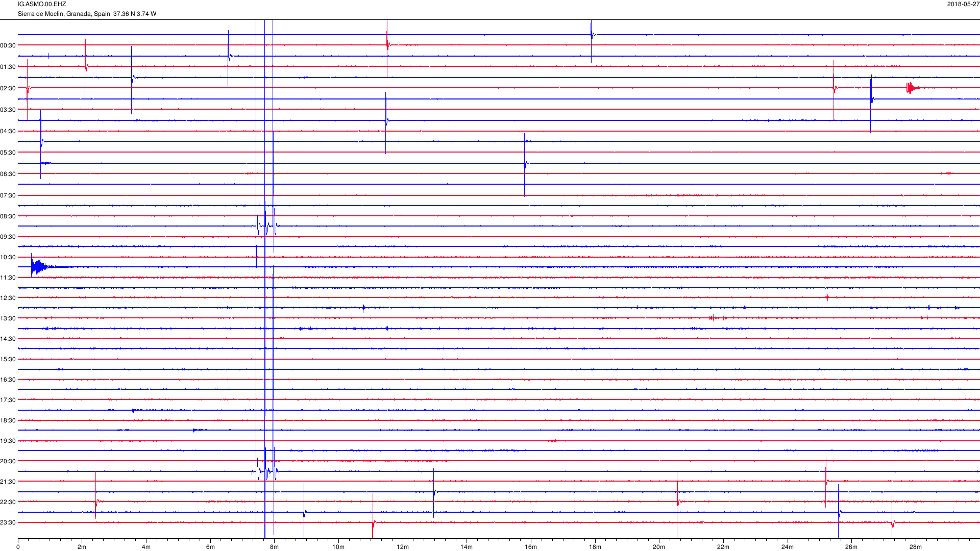Click the station code IG.ASMO.00.EHZ
This screenshot has width=980, height=551.
point(42,4)
